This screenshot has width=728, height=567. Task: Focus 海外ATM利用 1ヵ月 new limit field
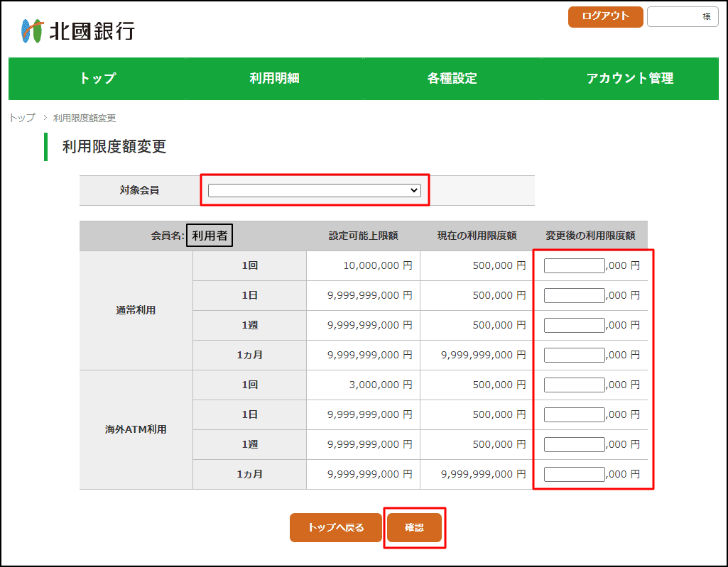(x=574, y=474)
